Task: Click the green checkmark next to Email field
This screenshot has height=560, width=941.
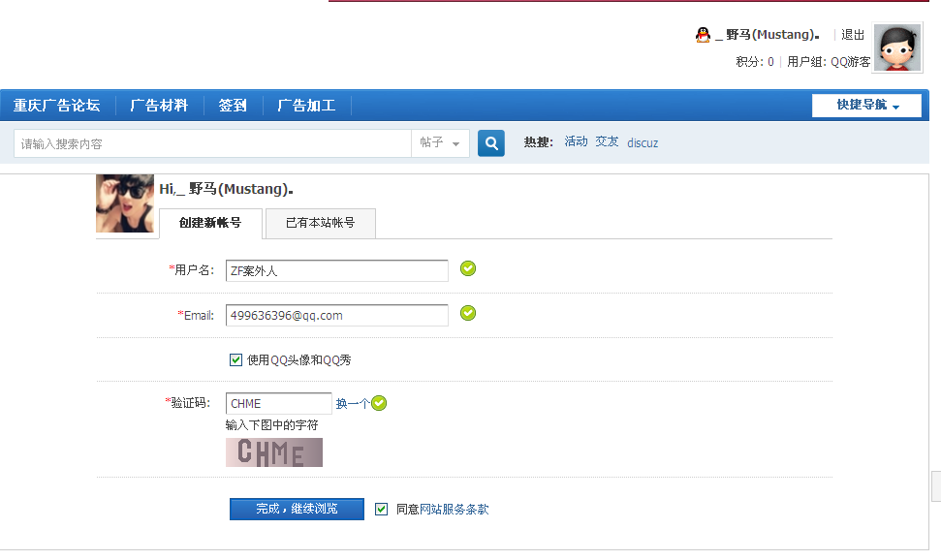Action: (468, 313)
